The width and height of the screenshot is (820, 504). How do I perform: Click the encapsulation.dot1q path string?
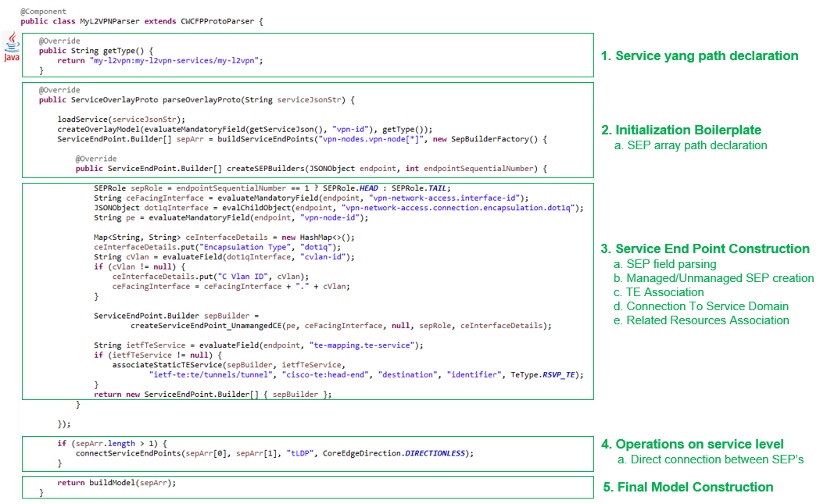click(x=458, y=208)
